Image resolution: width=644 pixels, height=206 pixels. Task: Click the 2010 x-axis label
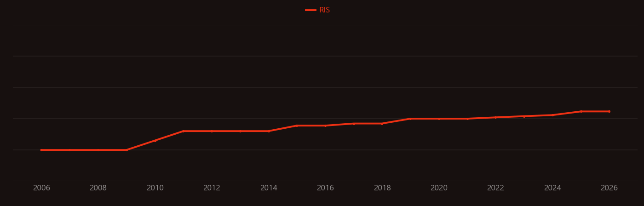[155, 188]
